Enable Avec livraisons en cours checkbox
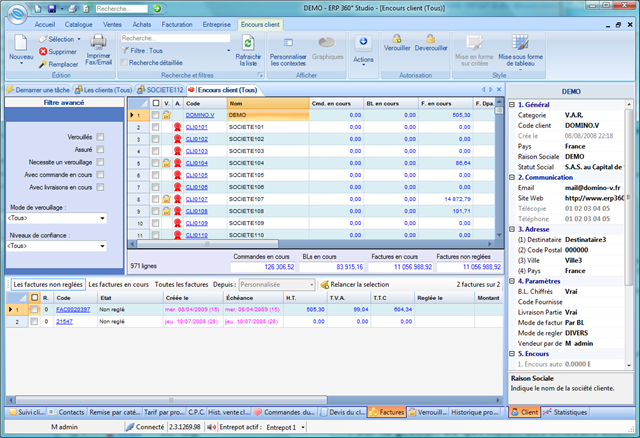Image resolution: width=640 pixels, height=438 pixels. click(x=100, y=187)
